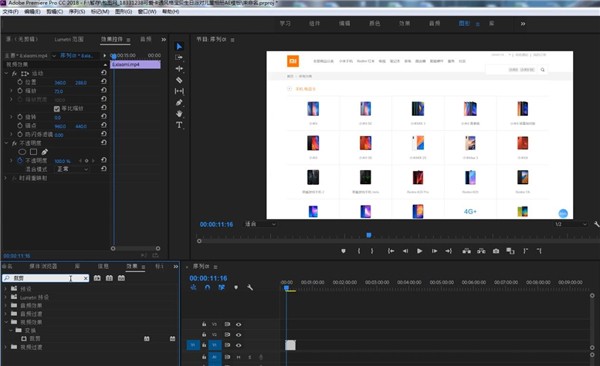Screen dimensions: 600x366
Task: Toggle rotation animation stopwatch
Action: pos(20,117)
